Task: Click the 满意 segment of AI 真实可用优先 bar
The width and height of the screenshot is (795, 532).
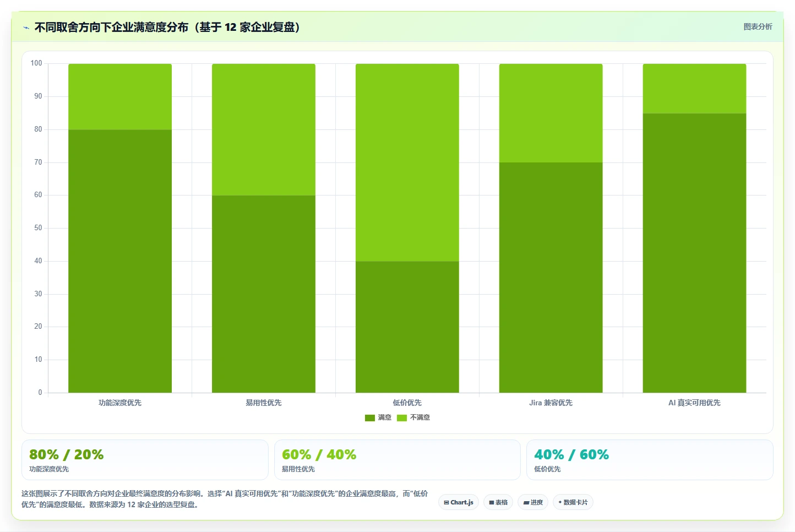Action: [x=695, y=253]
